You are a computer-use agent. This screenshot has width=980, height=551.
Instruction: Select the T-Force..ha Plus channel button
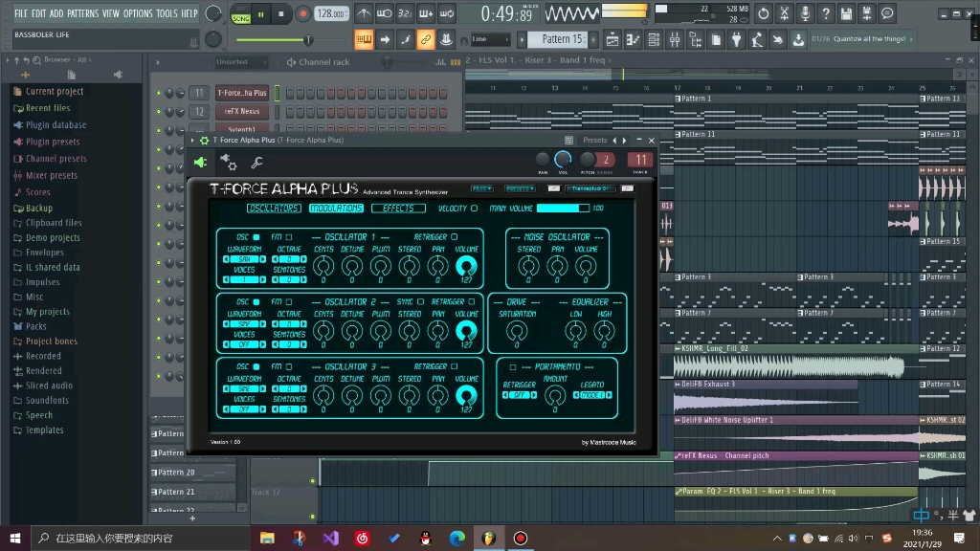[242, 93]
